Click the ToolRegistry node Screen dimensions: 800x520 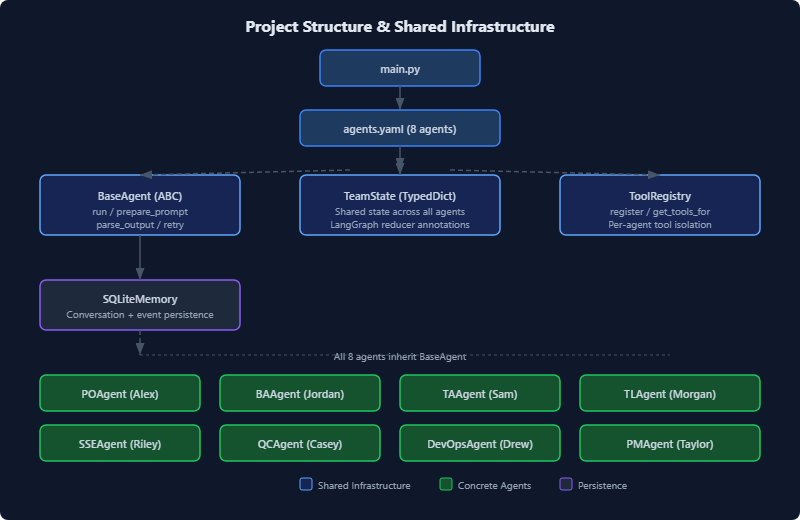tap(660, 205)
